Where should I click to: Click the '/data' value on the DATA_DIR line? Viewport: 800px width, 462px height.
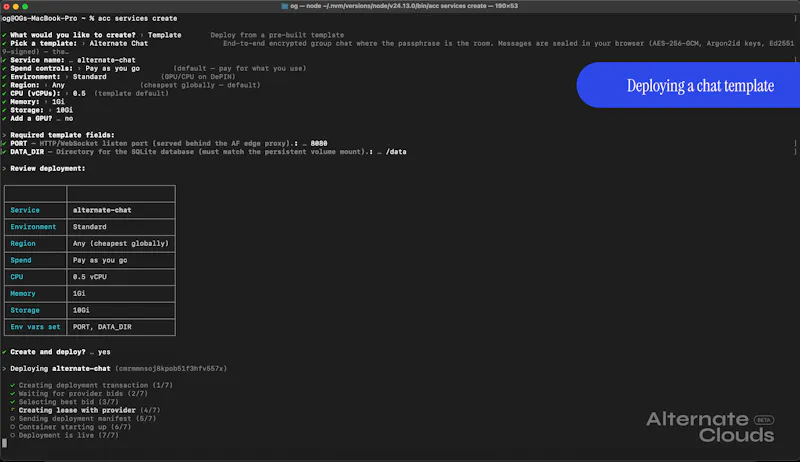(396, 152)
